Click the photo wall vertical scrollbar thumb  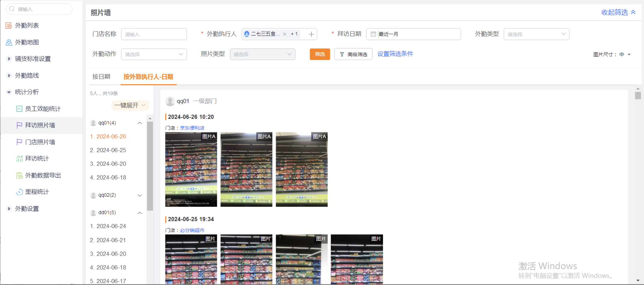tap(638, 96)
